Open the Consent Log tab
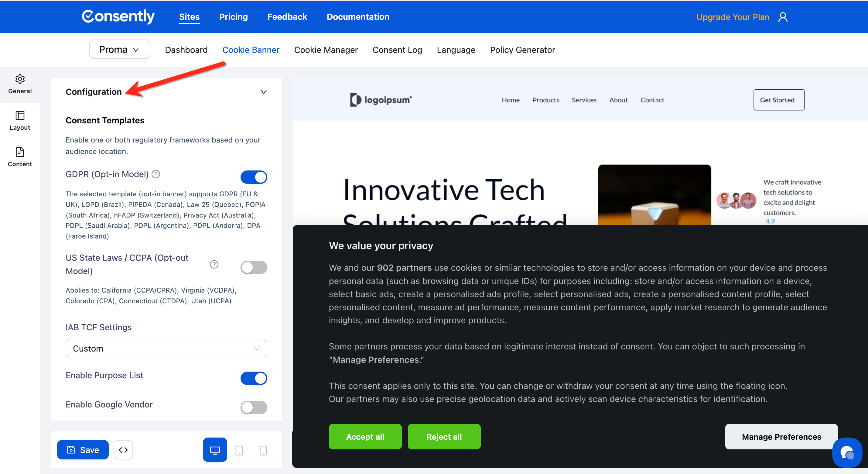Viewport: 868px width, 474px height. click(x=397, y=50)
